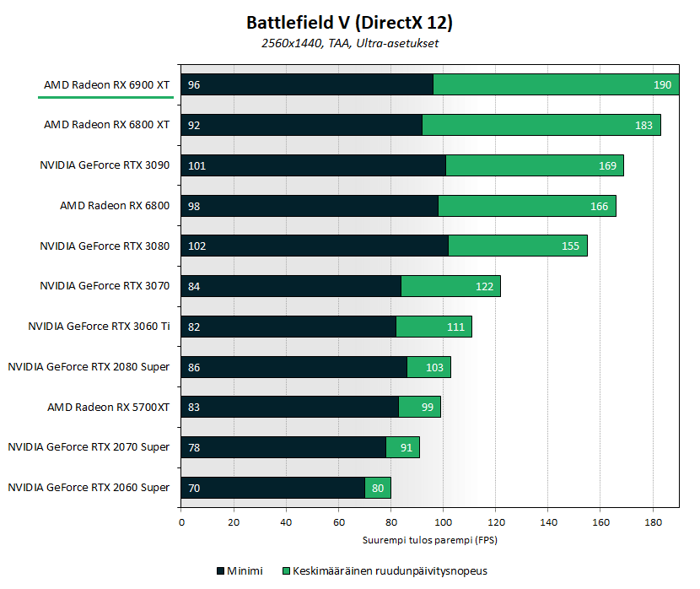The width and height of the screenshot is (700, 589).
Task: Click the minimum value "101" for RTX 3090
Action: (197, 166)
